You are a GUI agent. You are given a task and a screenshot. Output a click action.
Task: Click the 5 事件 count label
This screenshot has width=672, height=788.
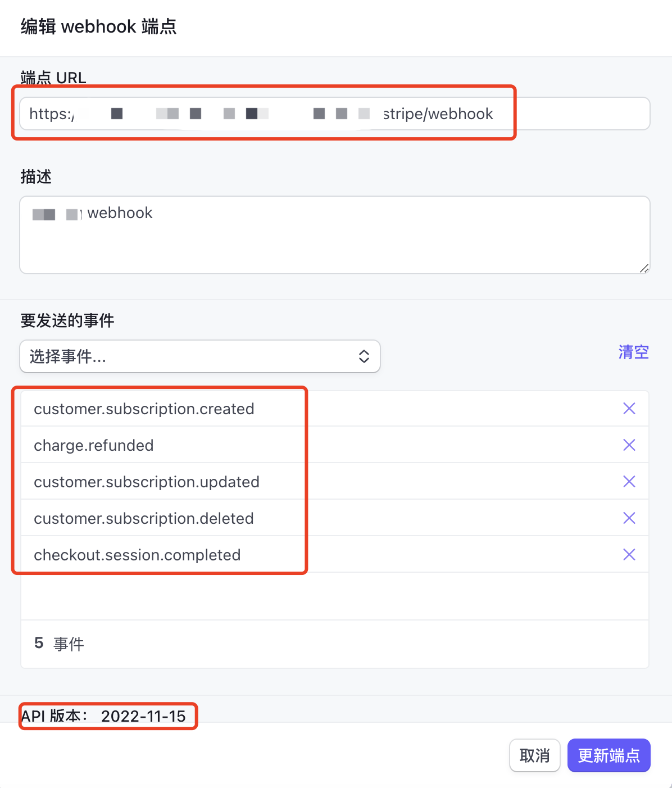click(59, 644)
